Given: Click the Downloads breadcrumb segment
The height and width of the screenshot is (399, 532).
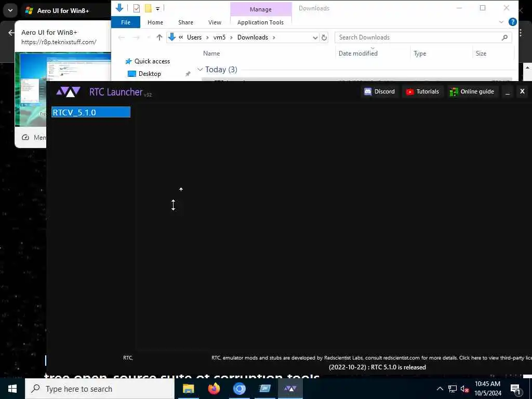Looking at the screenshot, I should (x=252, y=37).
